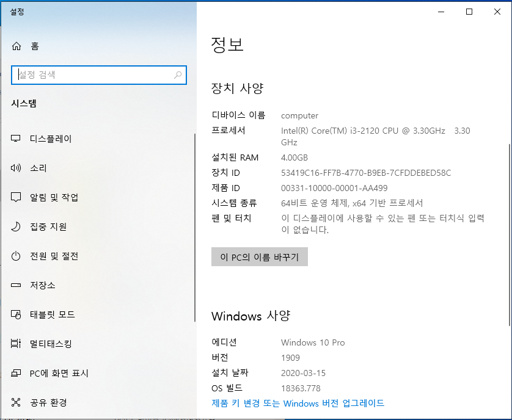The height and width of the screenshot is (420, 512).
Task: Click device ID value 53419C16-FF7B-4770-B9EB-7CFDDEBED58C
Action: [366, 173]
